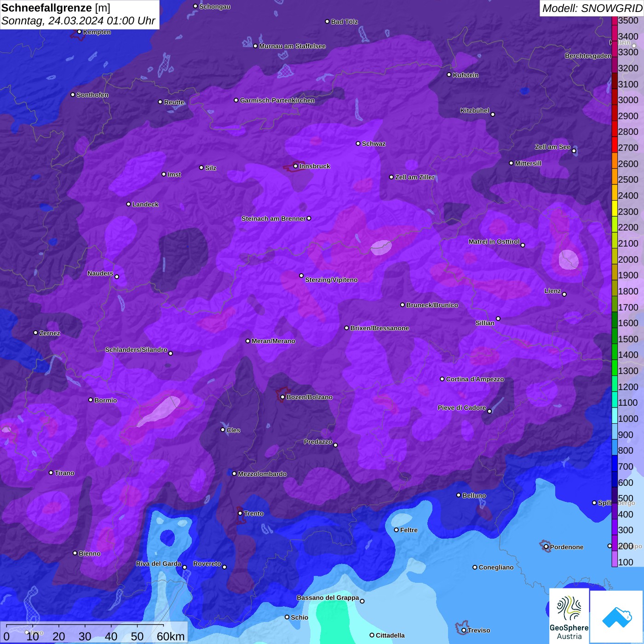Click the Sterzing/Vipiteno label
644x644 pixels.
(x=331, y=280)
